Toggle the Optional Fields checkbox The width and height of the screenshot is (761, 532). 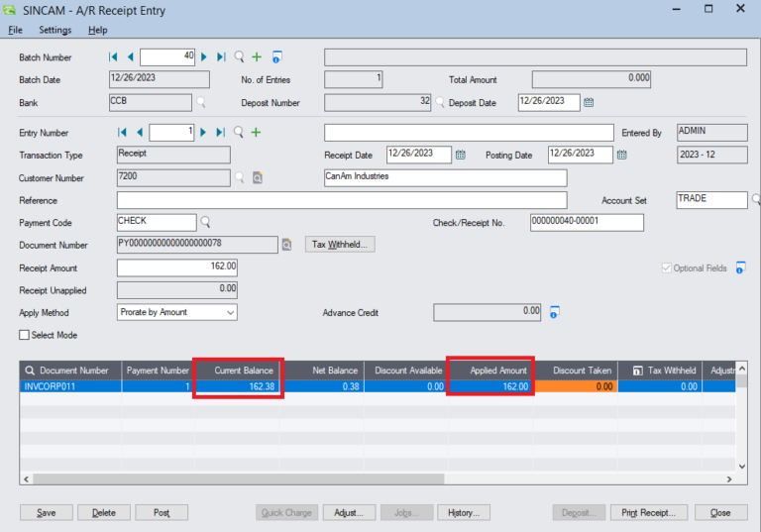pos(666,268)
